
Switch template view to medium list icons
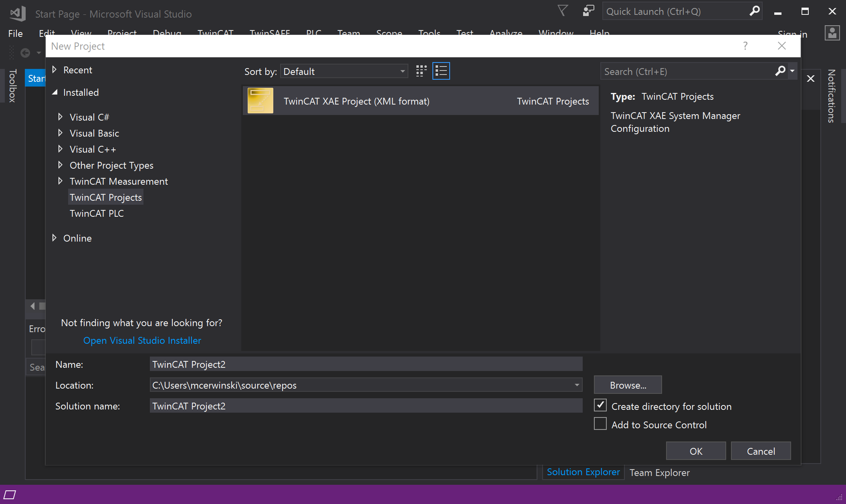pos(441,71)
